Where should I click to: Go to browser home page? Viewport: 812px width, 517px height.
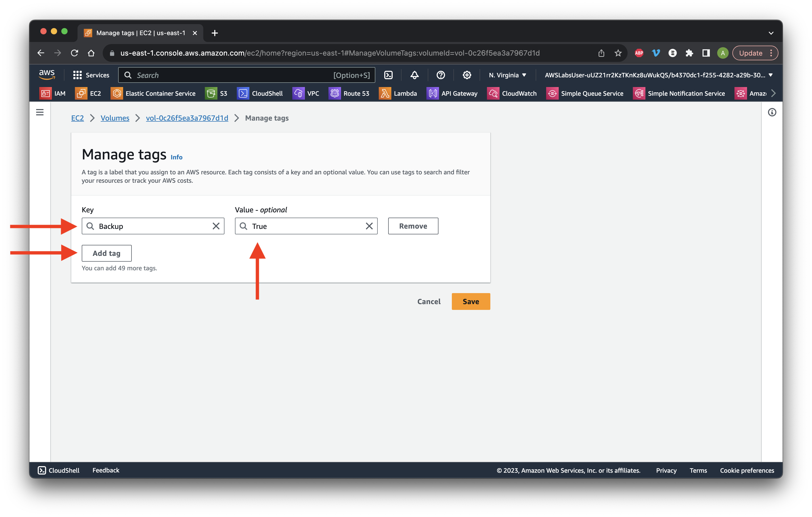point(91,53)
